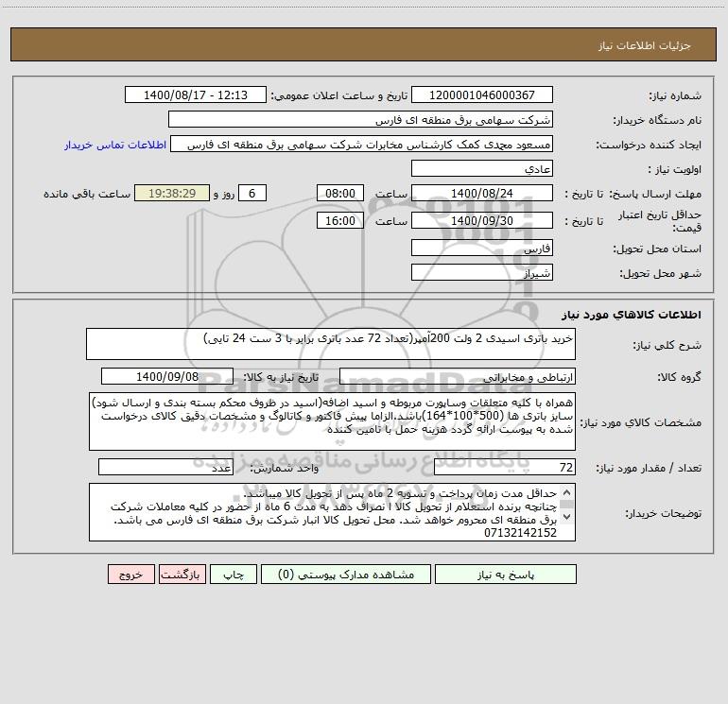Click the goods specifications text area

click(x=332, y=421)
